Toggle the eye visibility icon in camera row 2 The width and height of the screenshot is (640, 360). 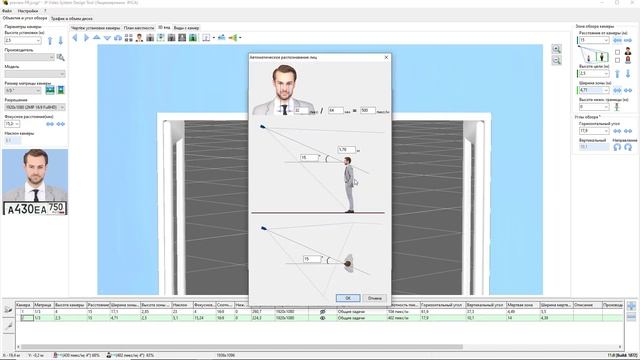click(322, 318)
